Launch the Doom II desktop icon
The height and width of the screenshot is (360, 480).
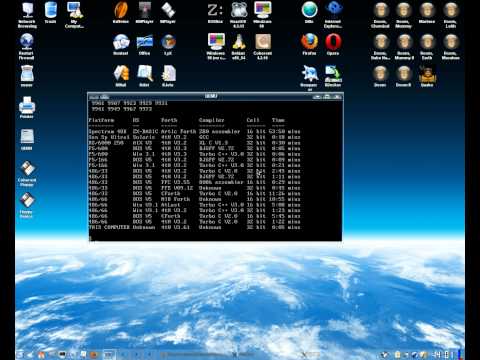(404, 76)
